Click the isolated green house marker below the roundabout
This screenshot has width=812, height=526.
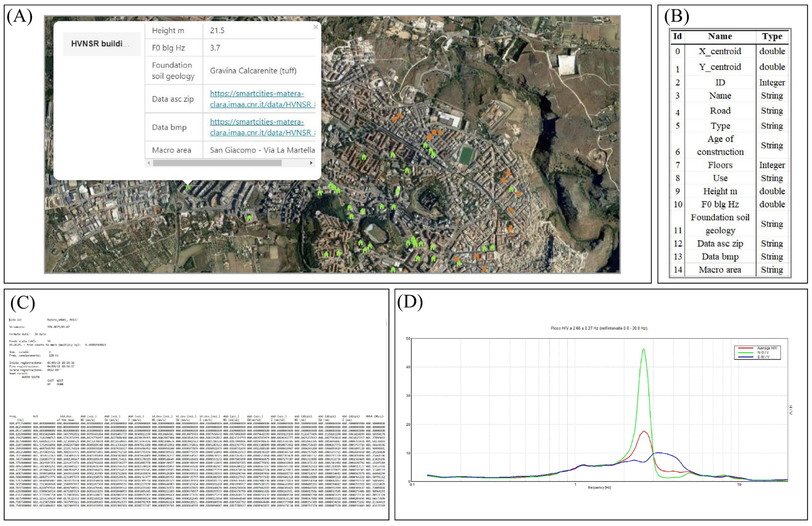pos(249,217)
